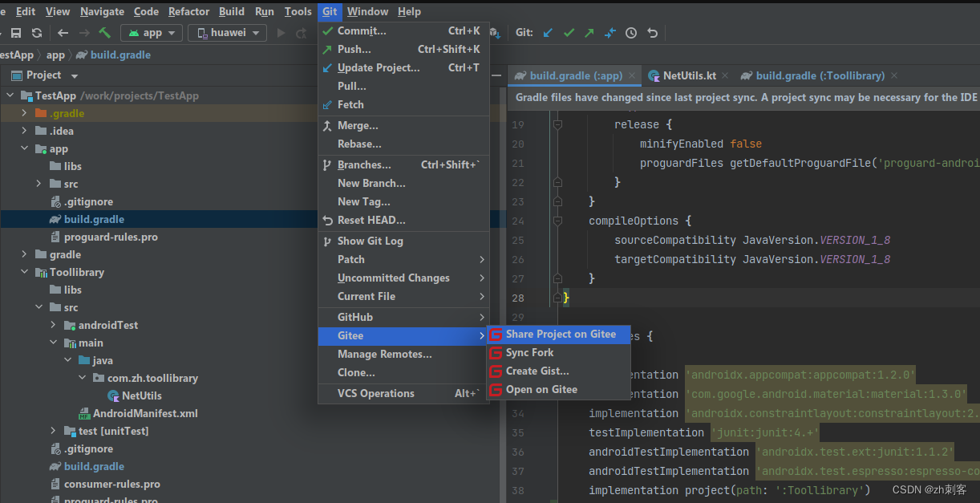
Task: Choose Manage Remotes... menu entry
Action: (403, 354)
